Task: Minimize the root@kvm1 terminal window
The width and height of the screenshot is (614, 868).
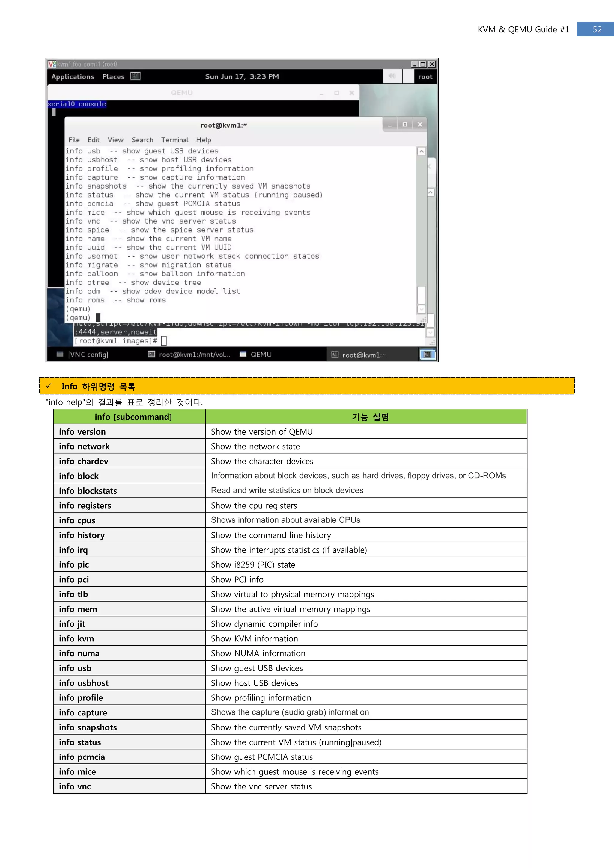Action: click(390, 124)
